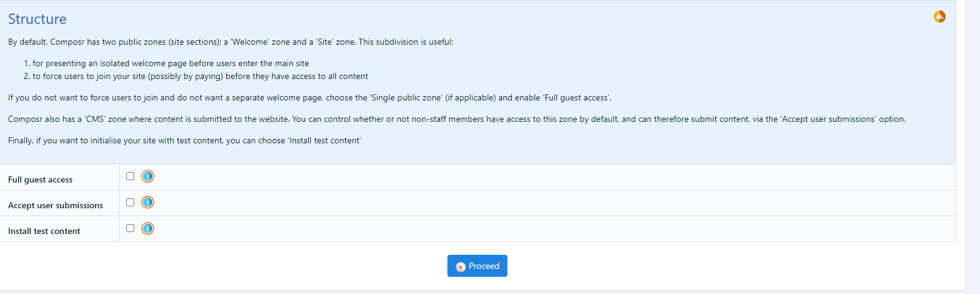This screenshot has height=294, width=980.
Task: Click the 'By default, Composr has' paragraph
Action: [230, 42]
